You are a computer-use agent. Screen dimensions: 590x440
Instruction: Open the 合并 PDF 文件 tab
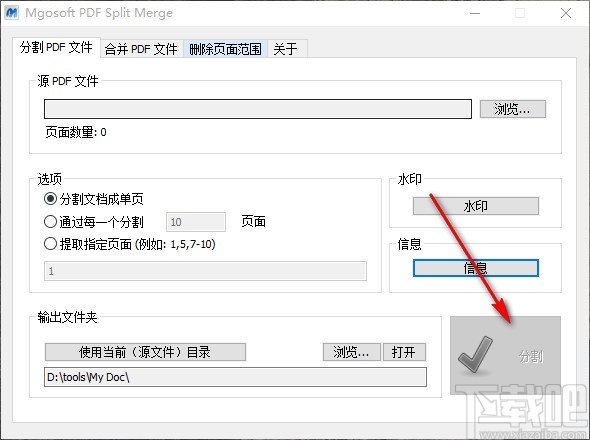(x=141, y=49)
